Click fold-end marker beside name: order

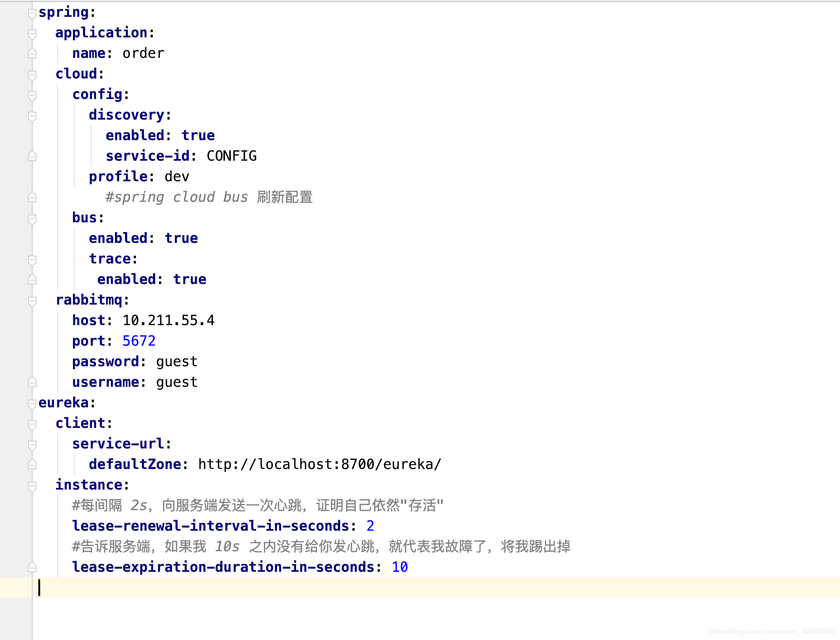[x=32, y=53]
